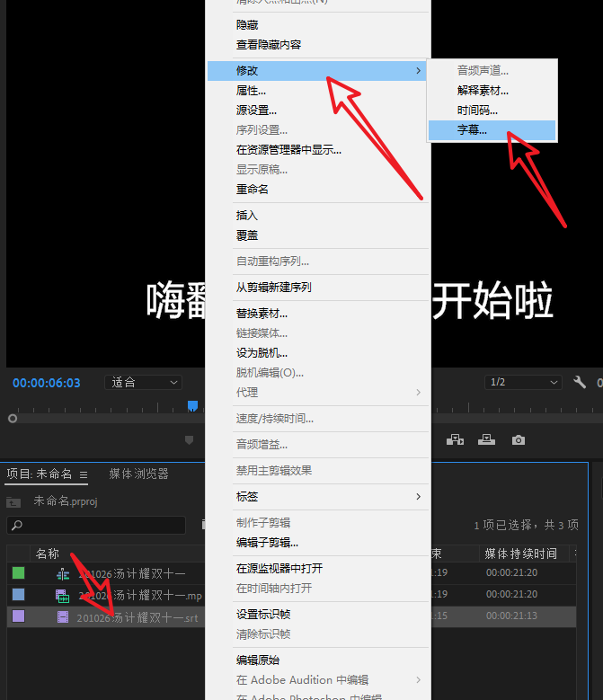Choose 字幕... in the submenu
This screenshot has width=603, height=700.
(x=492, y=130)
